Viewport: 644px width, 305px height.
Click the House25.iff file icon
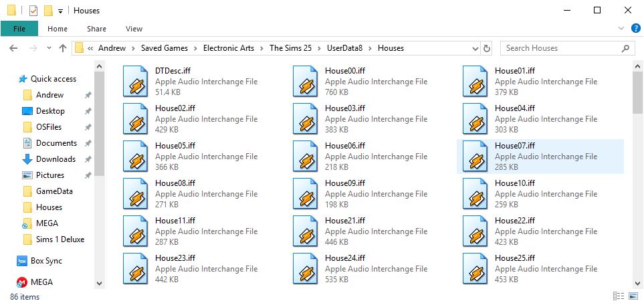(475, 268)
